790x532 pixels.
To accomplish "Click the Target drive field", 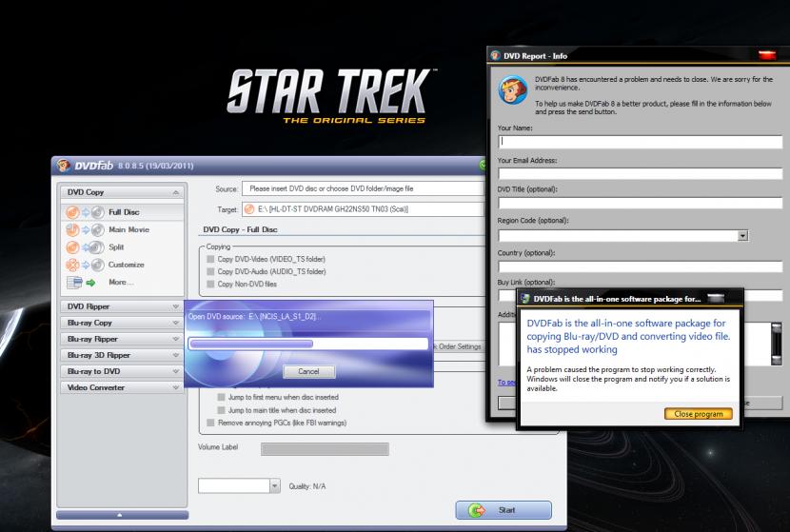I will tap(363, 209).
